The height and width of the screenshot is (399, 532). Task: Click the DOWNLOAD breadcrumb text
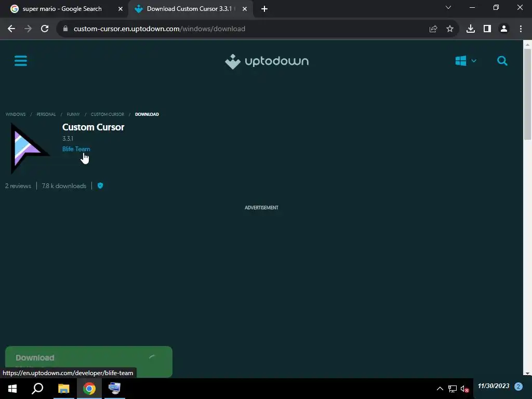click(147, 114)
